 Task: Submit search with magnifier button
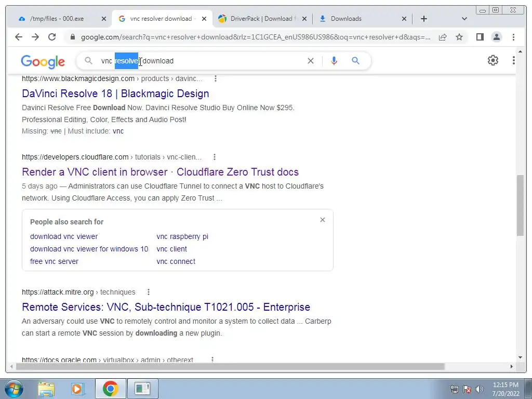tap(355, 61)
